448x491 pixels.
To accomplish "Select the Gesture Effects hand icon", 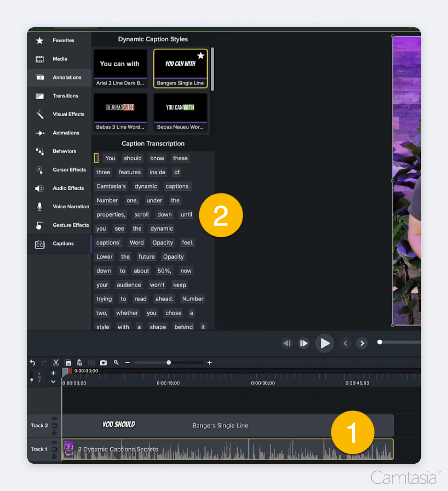I will tap(40, 225).
